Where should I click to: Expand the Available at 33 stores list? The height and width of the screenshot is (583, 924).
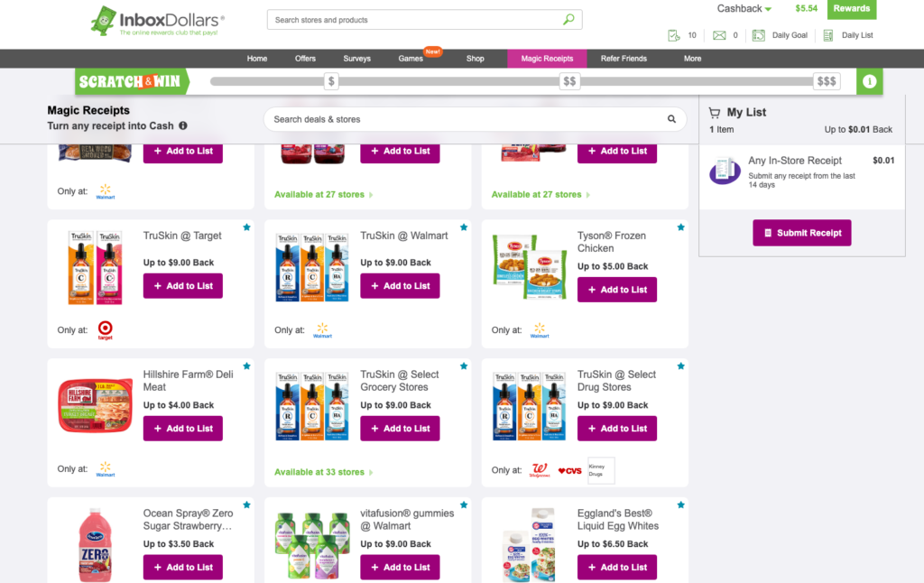click(x=322, y=471)
